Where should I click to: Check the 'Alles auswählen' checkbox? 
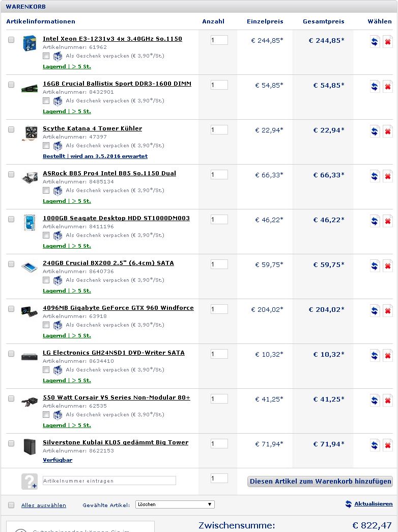pyautogui.click(x=11, y=505)
